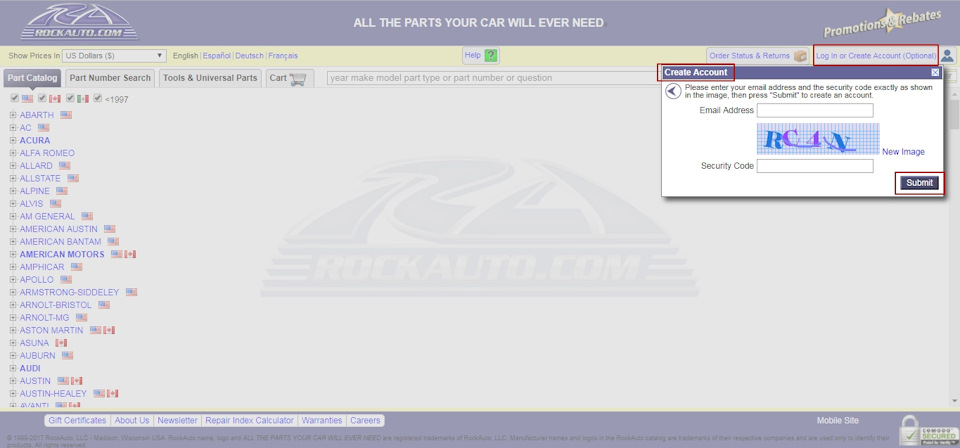The height and width of the screenshot is (448, 960).
Task: Toggle the <1997 vehicles checkbox
Action: 97,98
